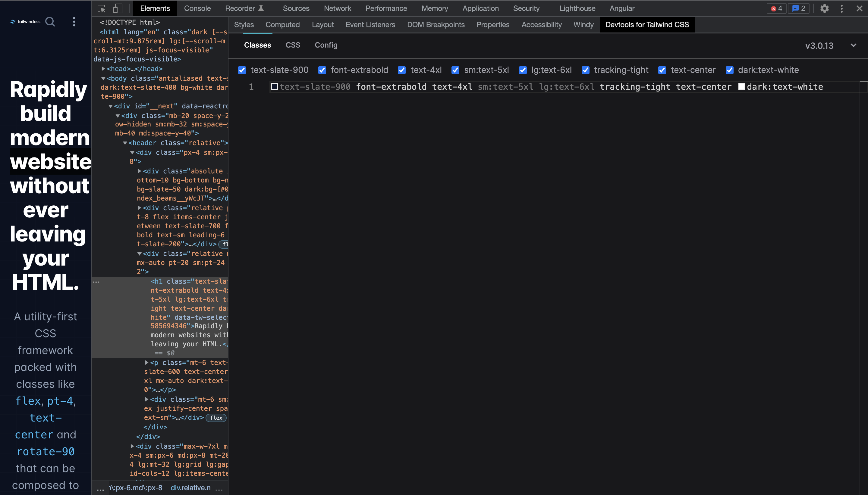Image resolution: width=868 pixels, height=495 pixels.
Task: Open the Event Listeners pane tab
Action: (370, 25)
